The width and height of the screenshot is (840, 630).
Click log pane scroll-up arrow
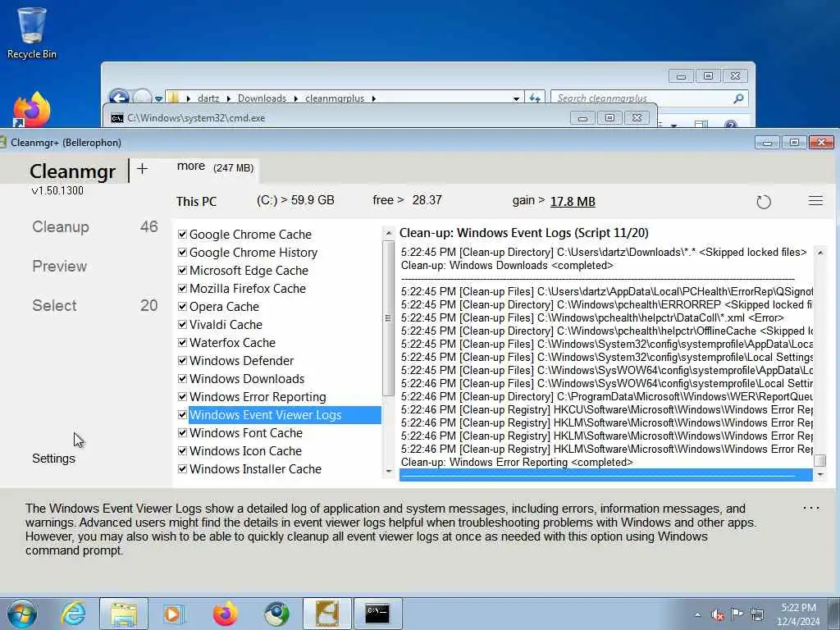[819, 253]
